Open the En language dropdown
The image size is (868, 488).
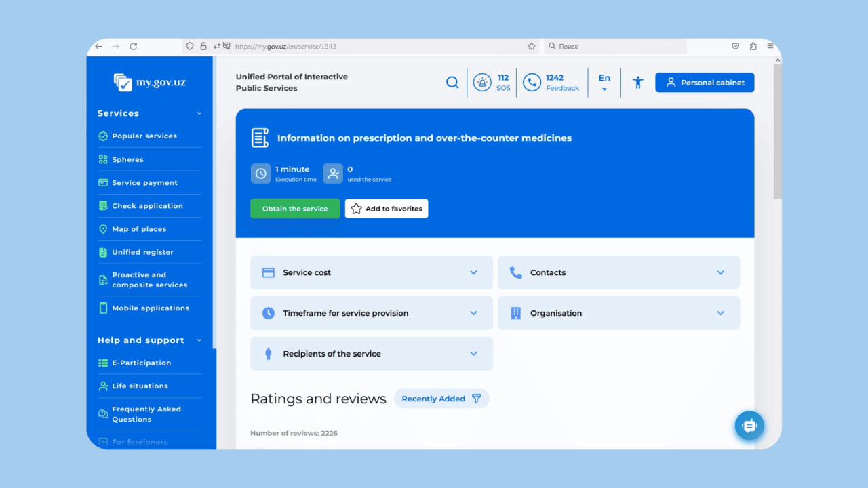(604, 83)
